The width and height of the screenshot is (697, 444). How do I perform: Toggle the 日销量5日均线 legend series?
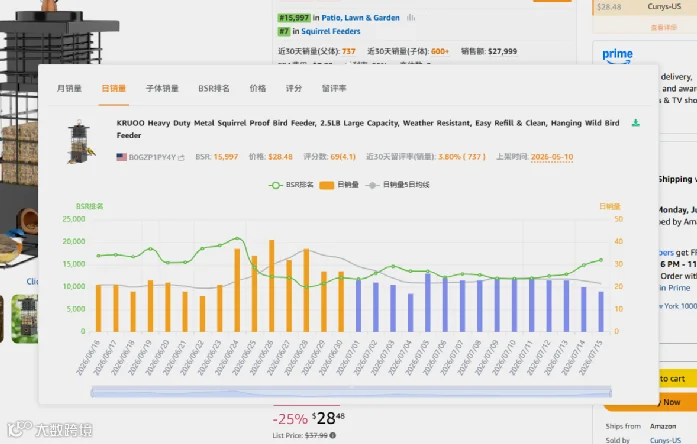(397, 185)
